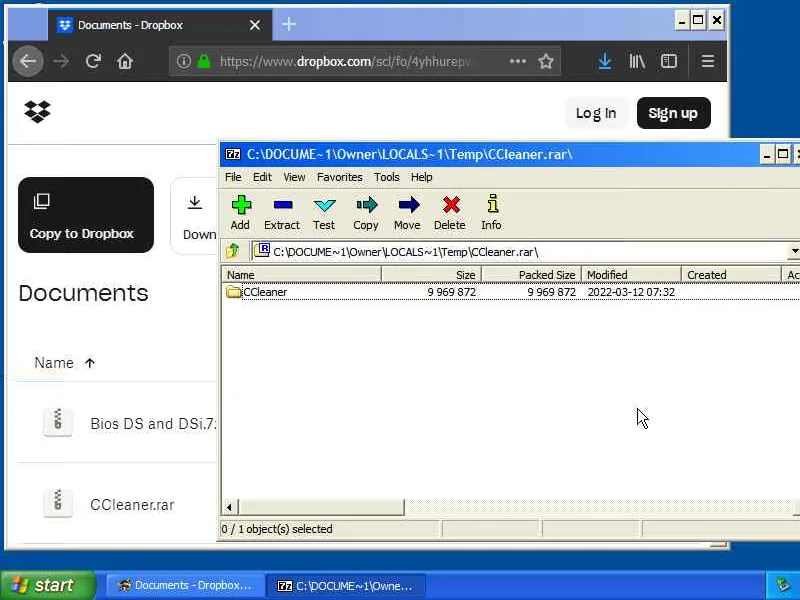Click the Dropbox logo
Screen dimensions: 800x600
[37, 111]
